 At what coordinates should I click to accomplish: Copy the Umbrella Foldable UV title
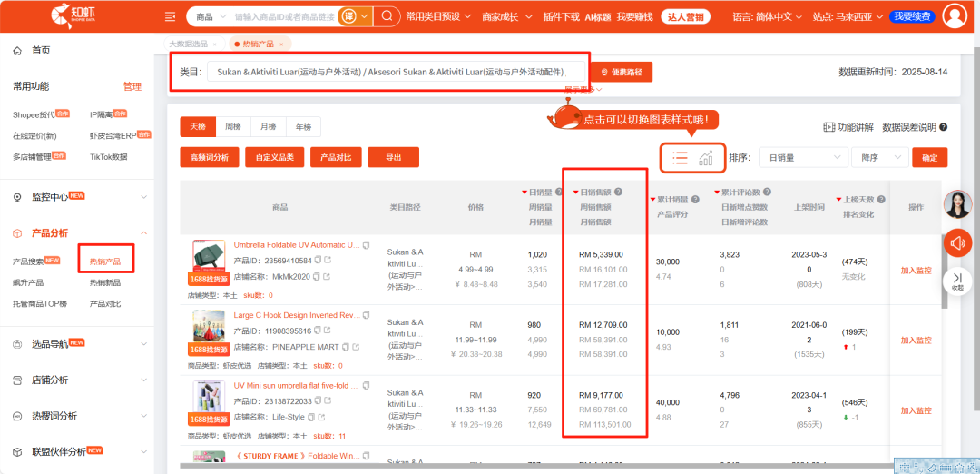point(367,245)
